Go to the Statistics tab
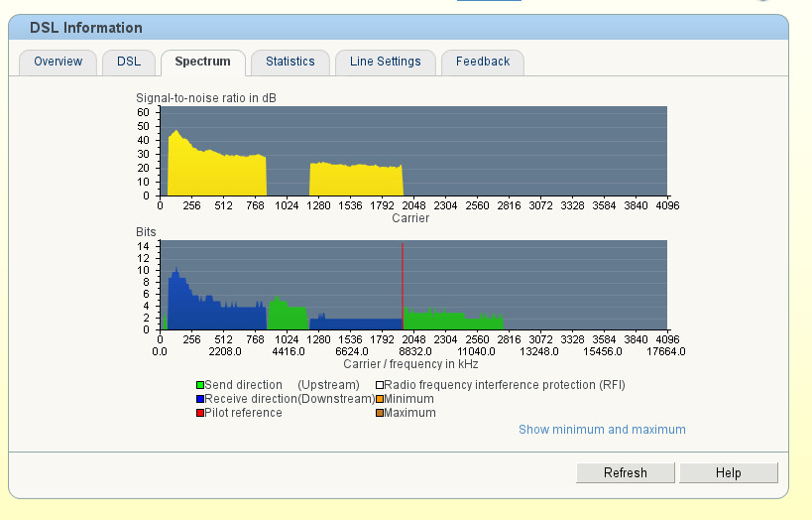Viewport: 812px width, 520px height. (290, 62)
